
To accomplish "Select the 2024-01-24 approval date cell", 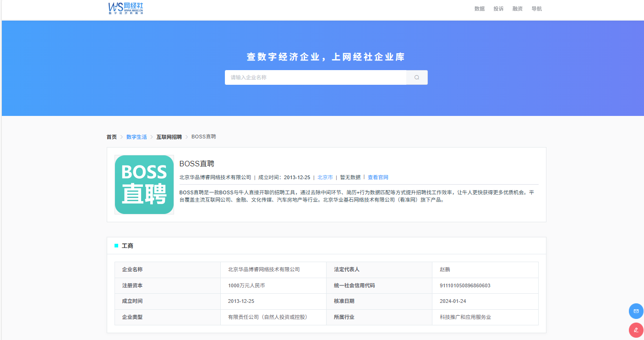I will (453, 301).
